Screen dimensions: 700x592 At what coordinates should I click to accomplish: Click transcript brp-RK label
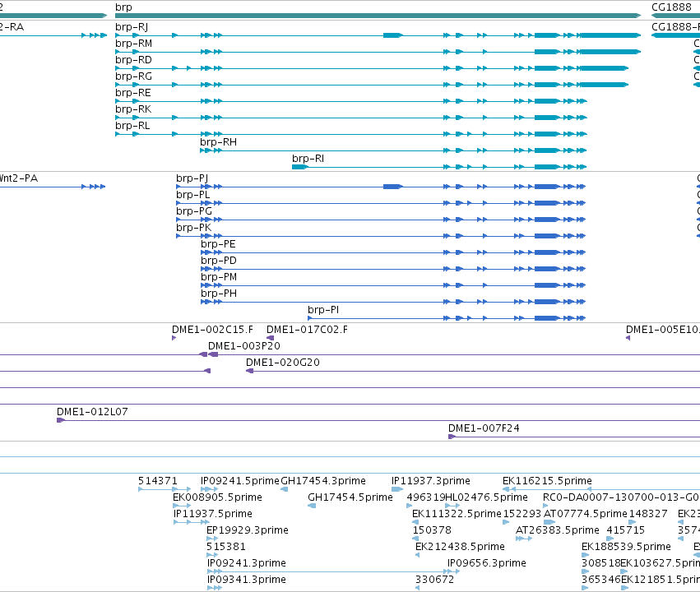[x=133, y=109]
